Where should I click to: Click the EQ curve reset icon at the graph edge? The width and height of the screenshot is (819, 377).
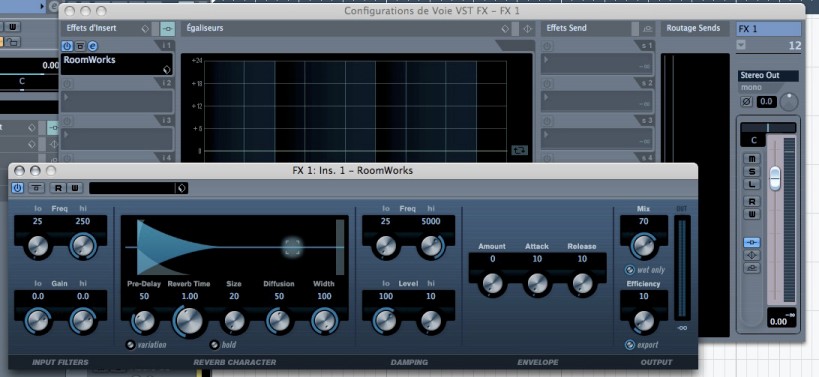(520, 150)
